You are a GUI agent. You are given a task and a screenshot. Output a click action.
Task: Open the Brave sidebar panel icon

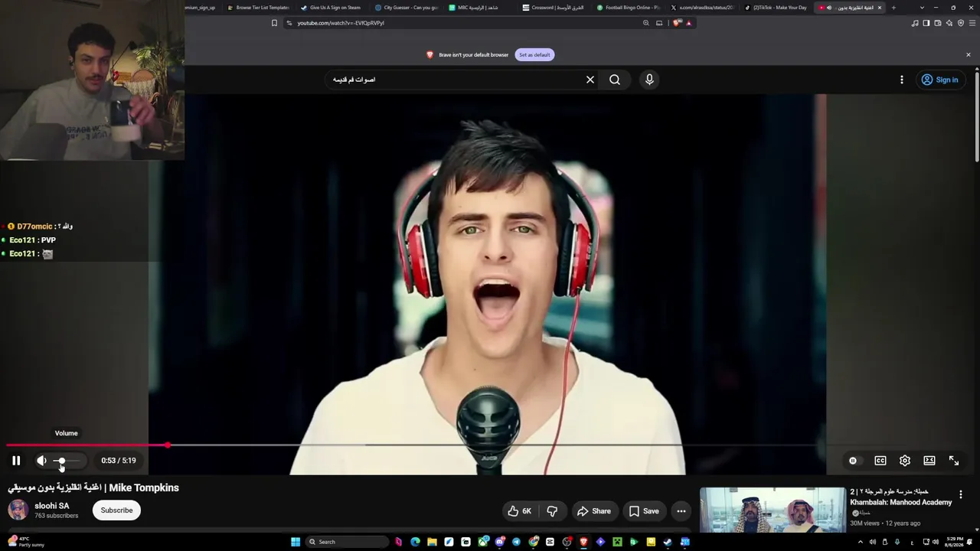click(x=926, y=23)
